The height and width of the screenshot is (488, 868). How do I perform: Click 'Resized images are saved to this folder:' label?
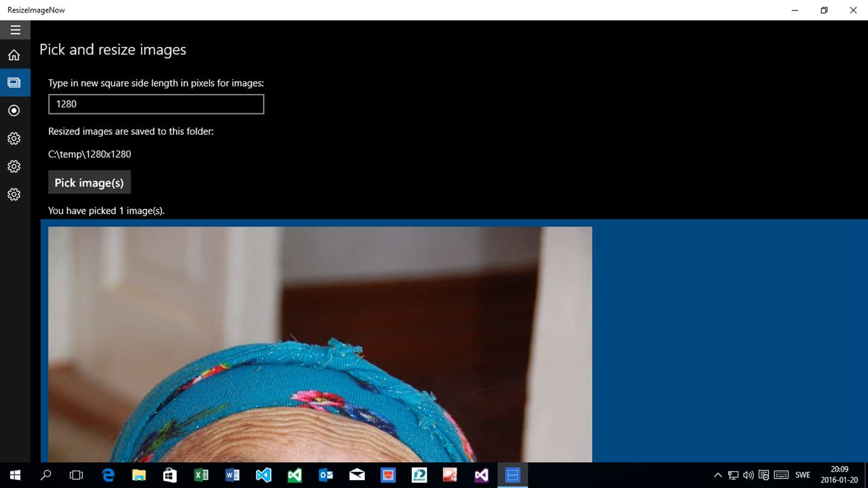pos(131,131)
